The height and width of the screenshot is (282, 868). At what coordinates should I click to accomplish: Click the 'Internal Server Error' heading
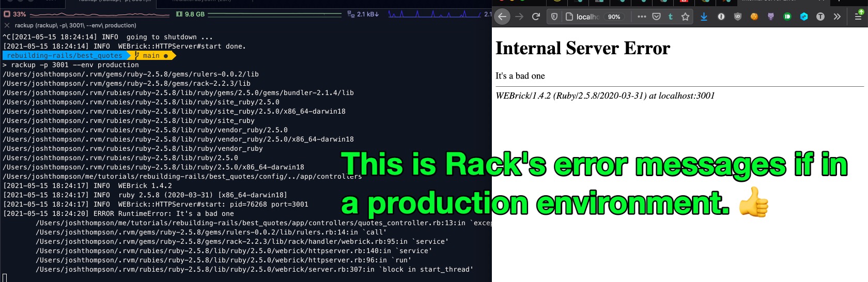pos(583,48)
